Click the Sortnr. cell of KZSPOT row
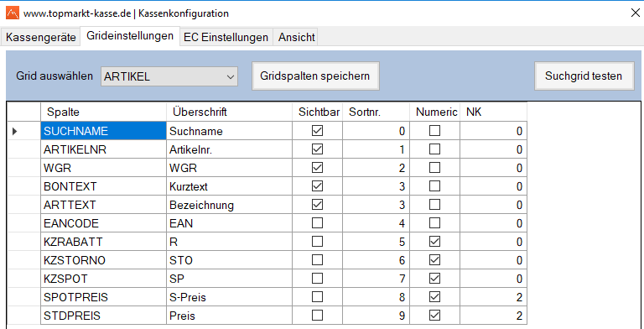Image resolution: width=644 pixels, height=329 pixels. [376, 279]
